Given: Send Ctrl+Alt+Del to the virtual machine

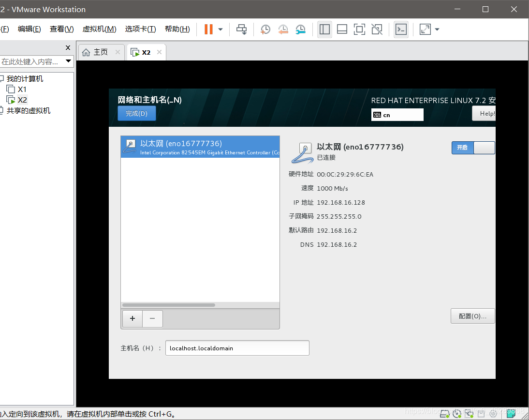Looking at the screenshot, I should click(242, 30).
